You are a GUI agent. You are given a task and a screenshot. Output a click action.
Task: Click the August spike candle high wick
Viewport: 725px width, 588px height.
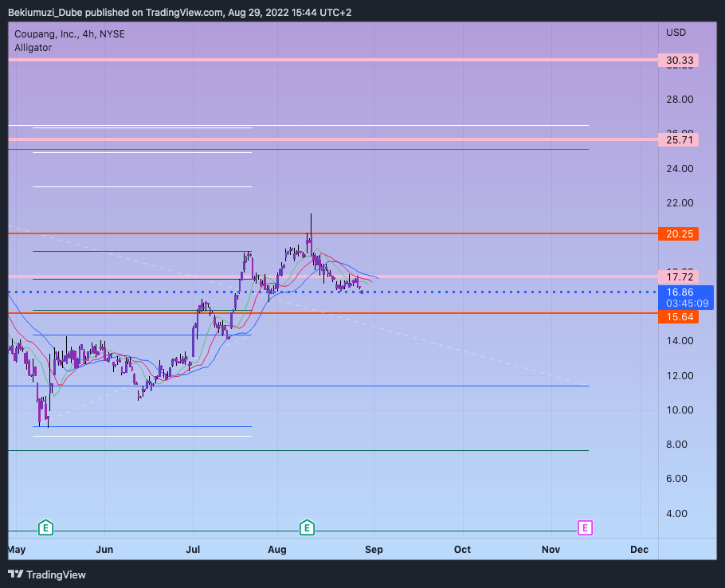coord(312,223)
